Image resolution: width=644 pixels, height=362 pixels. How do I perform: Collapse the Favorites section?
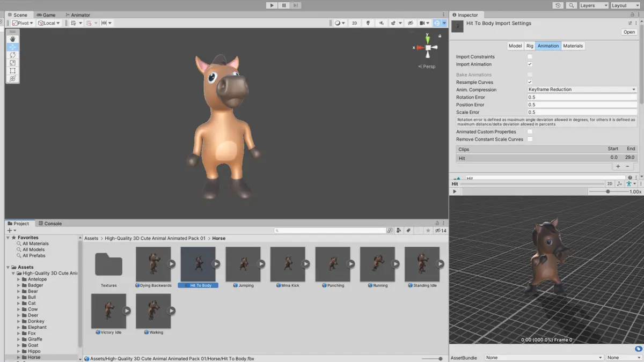[8, 238]
